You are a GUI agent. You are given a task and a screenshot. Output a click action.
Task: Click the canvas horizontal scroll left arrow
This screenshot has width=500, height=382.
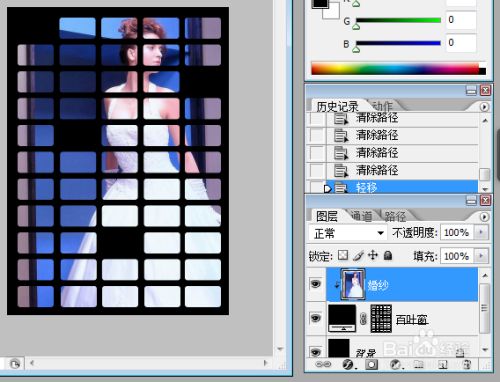[32, 363]
